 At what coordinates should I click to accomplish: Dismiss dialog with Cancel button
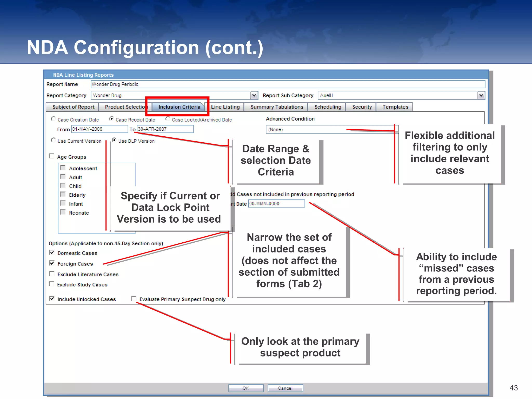pyautogui.click(x=285, y=388)
